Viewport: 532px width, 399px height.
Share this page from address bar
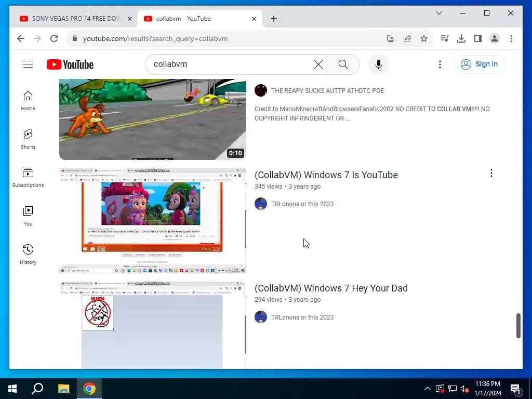tap(407, 38)
